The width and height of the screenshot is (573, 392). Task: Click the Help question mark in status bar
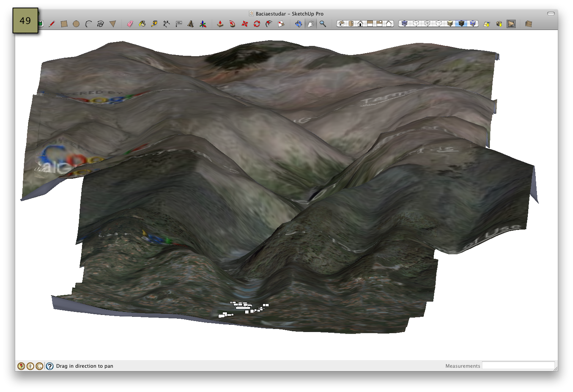pyautogui.click(x=50, y=366)
